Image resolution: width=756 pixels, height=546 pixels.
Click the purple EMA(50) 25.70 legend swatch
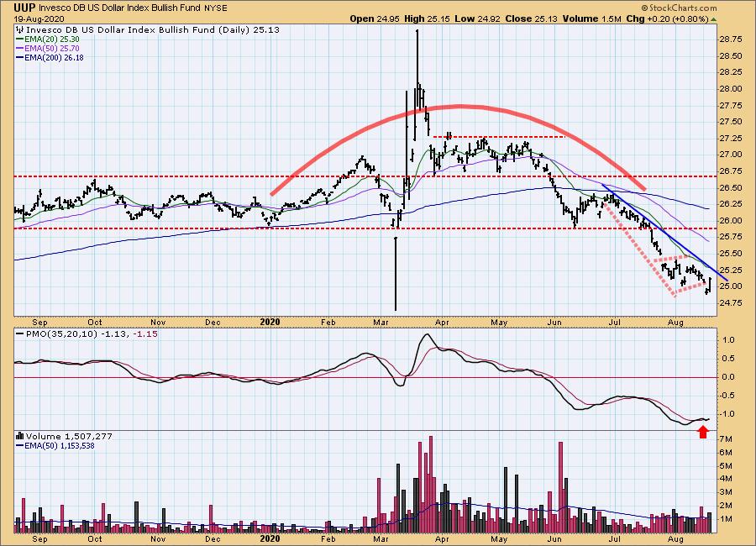[20, 48]
